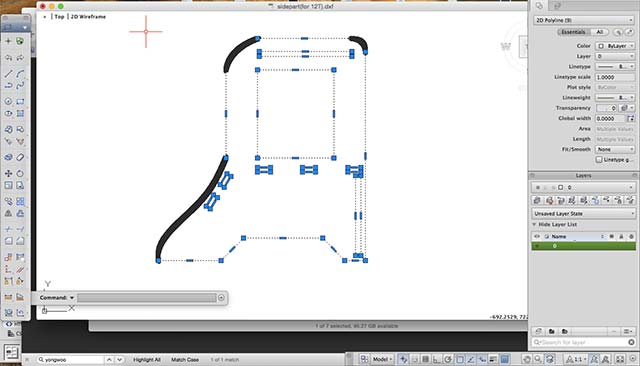Select the Polyline tool
The width and height of the screenshot is (640, 366).
(x=8, y=85)
